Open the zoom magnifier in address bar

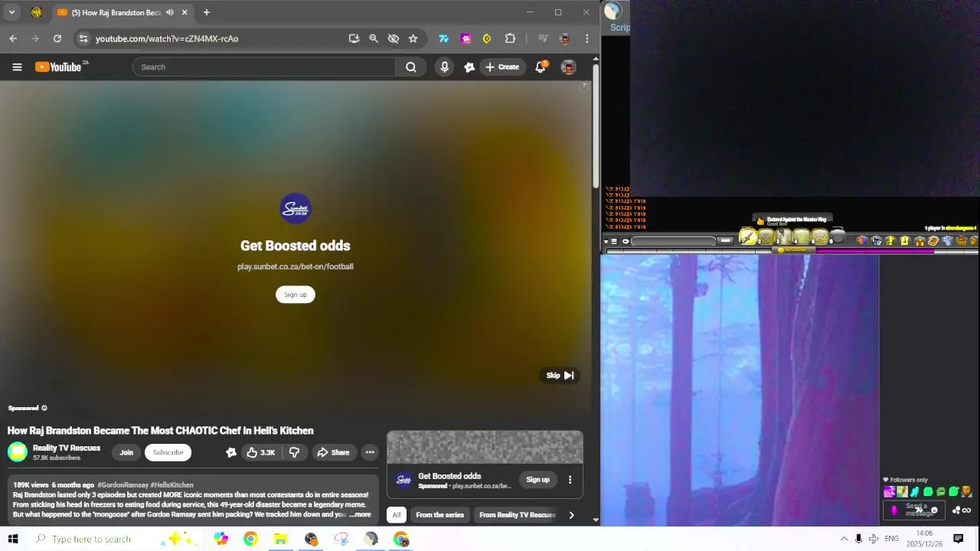point(374,39)
